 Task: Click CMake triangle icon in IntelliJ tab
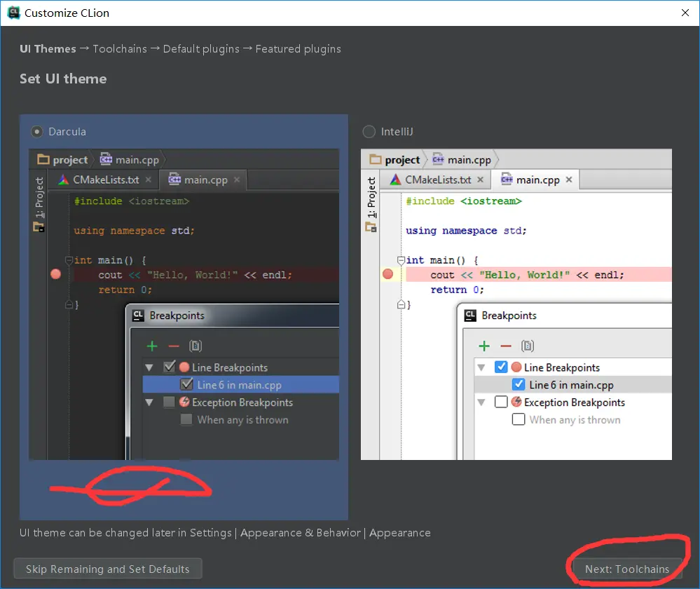pyautogui.click(x=395, y=180)
